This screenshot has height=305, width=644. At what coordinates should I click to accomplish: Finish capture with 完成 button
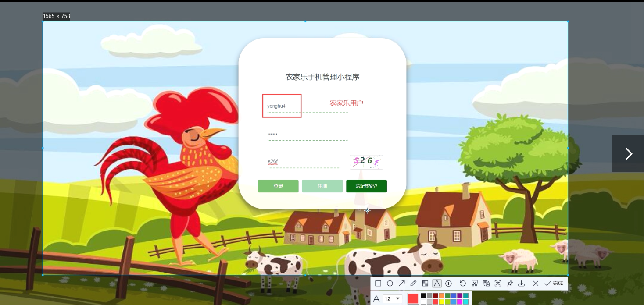[x=554, y=284]
